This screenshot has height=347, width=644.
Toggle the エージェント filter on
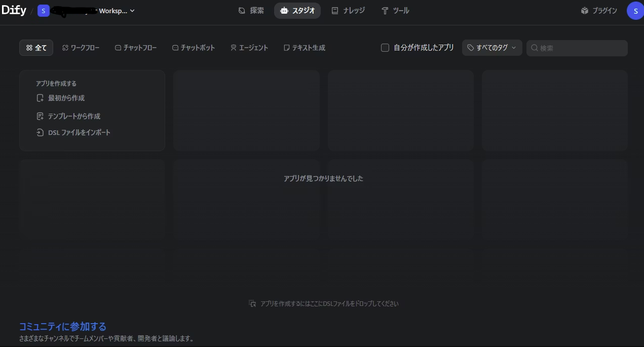point(249,48)
